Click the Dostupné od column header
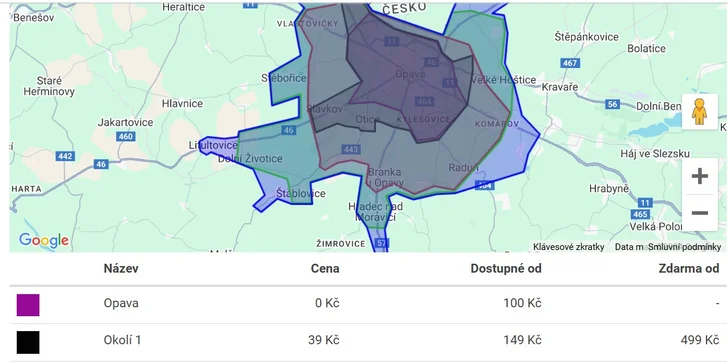Viewport: 728px width, 364px height. coord(506,268)
